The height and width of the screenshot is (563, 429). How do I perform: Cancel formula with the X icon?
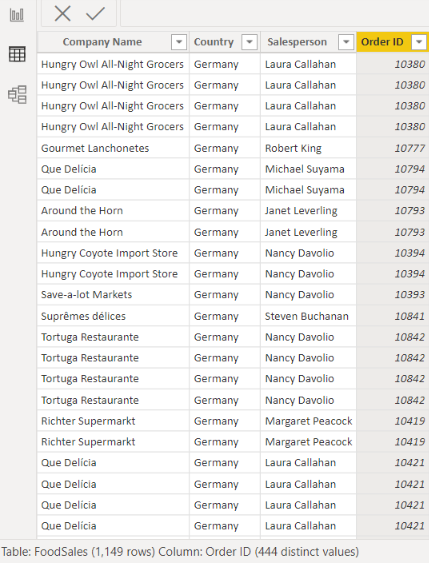[62, 14]
